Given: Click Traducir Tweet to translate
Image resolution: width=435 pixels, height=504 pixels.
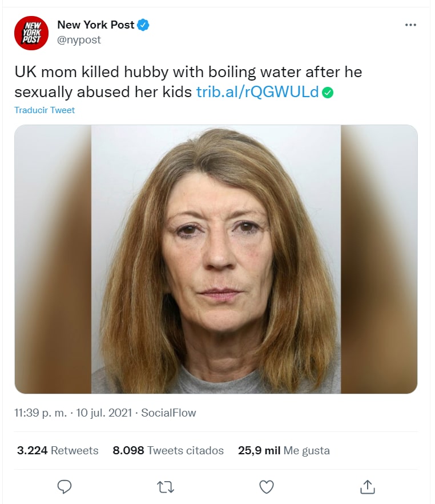Looking at the screenshot, I should (45, 110).
